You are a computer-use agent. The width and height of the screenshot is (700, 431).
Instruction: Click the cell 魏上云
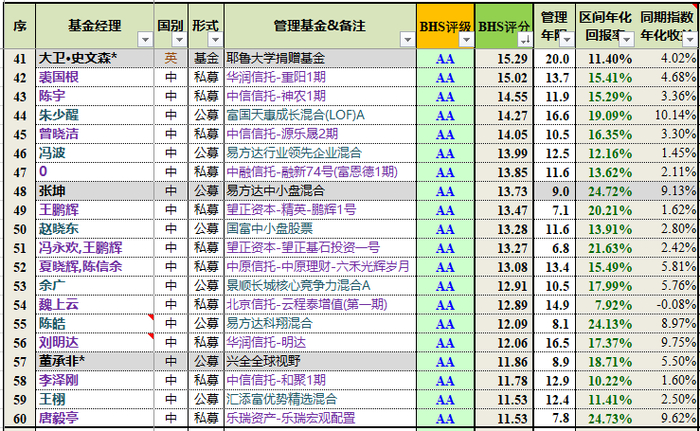pyautogui.click(x=95, y=304)
